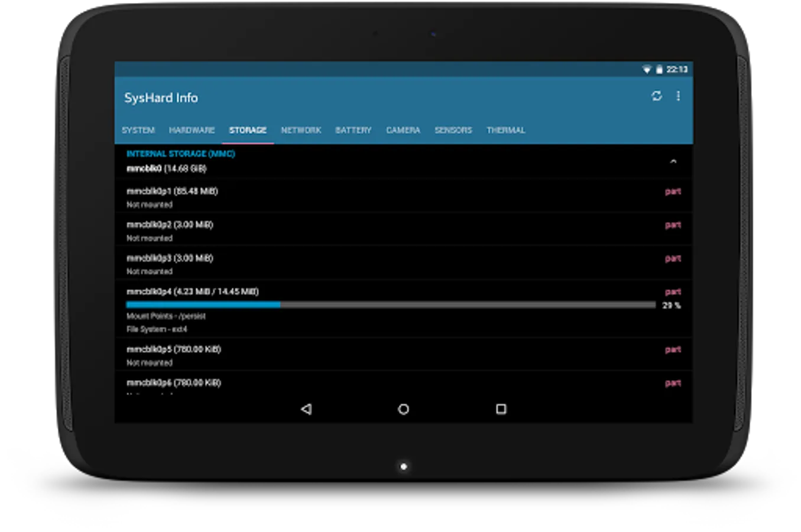Open recent apps with the square button
Image resolution: width=801 pixels, height=532 pixels.
(501, 409)
